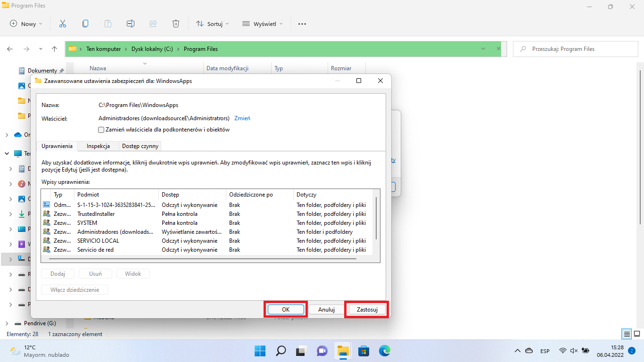
Task: Click 'Ten komputer' in address breadcrumb
Action: point(103,49)
